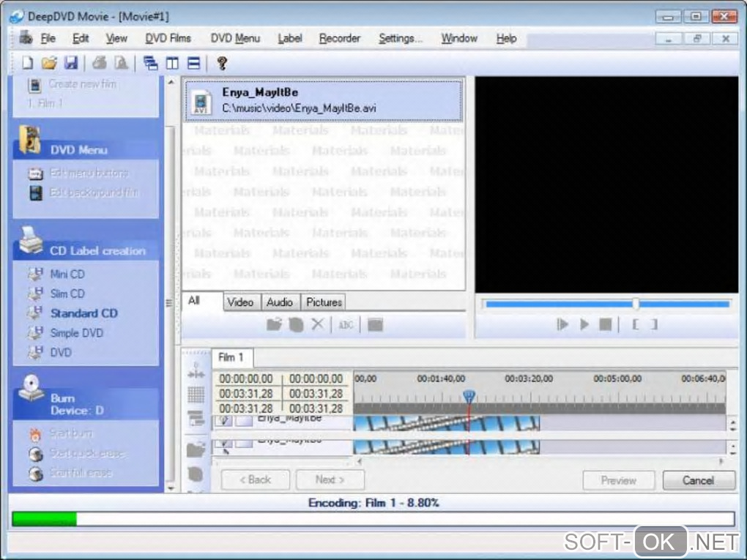747x560 pixels.
Task: Toggle the square button on second track
Action: (x=245, y=444)
